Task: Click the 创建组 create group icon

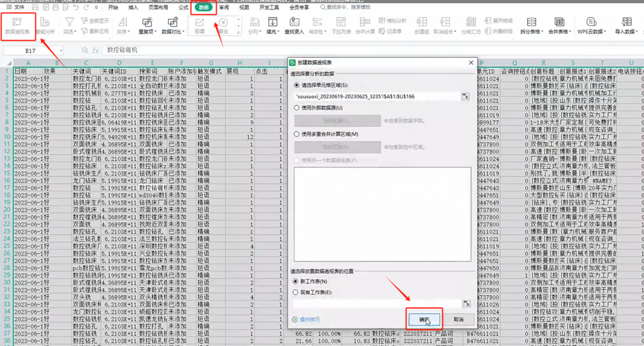Action: tap(421, 22)
